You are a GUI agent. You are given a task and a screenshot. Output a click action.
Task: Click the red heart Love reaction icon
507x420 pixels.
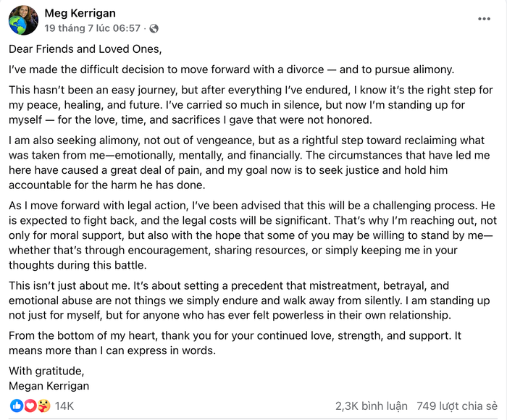30,406
